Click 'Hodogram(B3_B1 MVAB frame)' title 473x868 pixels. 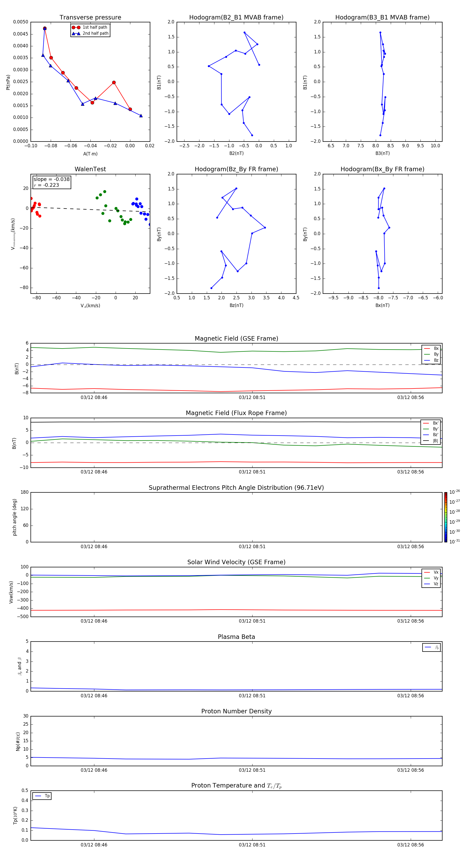click(382, 18)
